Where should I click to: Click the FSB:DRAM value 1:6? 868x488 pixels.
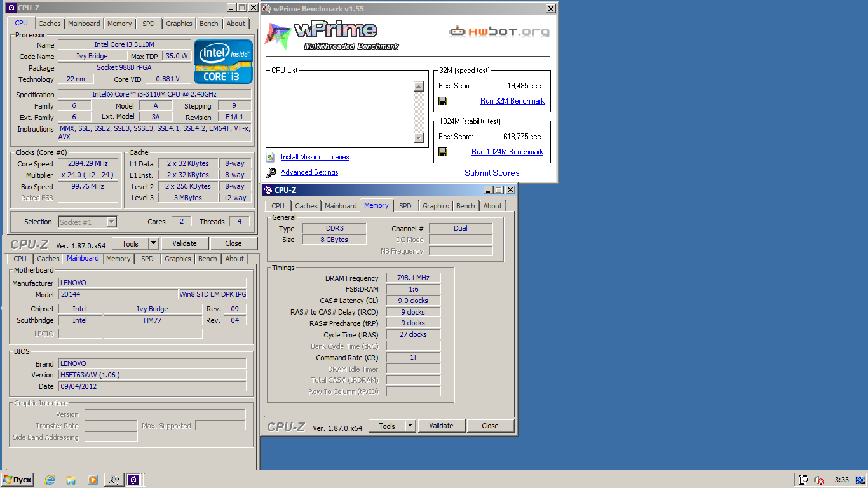pos(413,289)
